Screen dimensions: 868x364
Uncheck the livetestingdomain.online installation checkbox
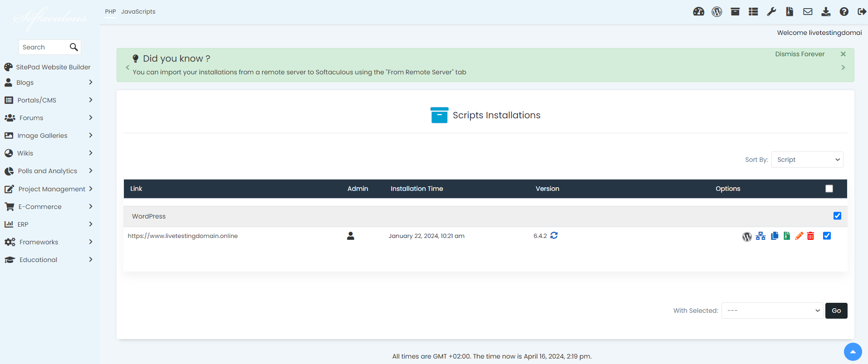pyautogui.click(x=827, y=236)
